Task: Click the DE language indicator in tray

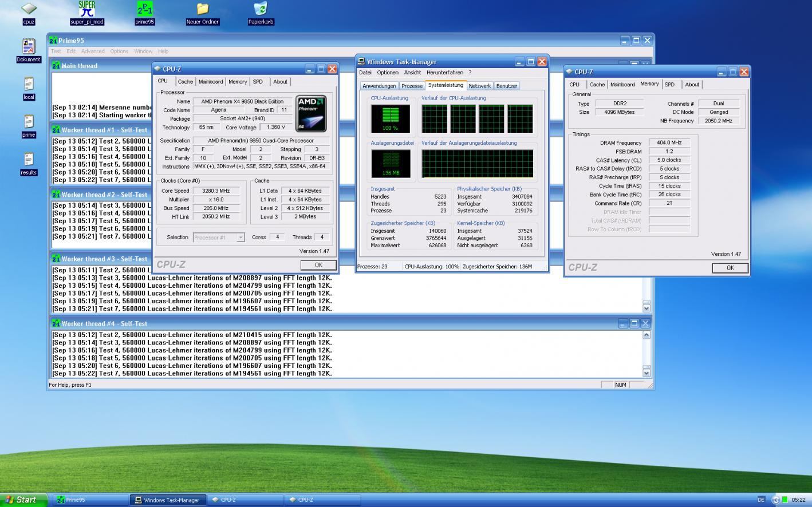Action: pyautogui.click(x=761, y=500)
